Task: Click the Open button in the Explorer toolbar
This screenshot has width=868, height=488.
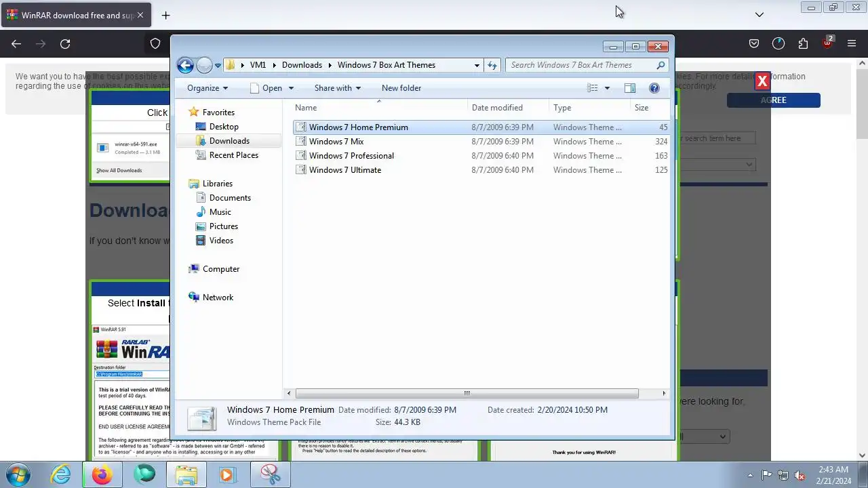Action: 266,88
